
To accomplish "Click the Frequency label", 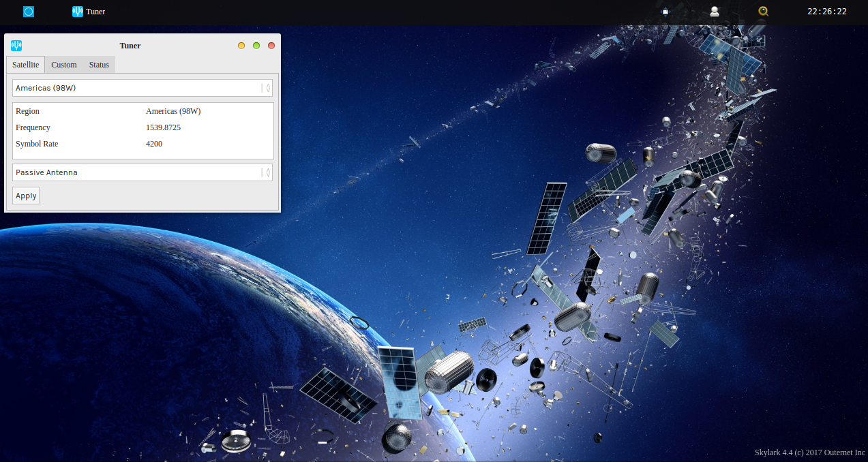I will [x=33, y=127].
